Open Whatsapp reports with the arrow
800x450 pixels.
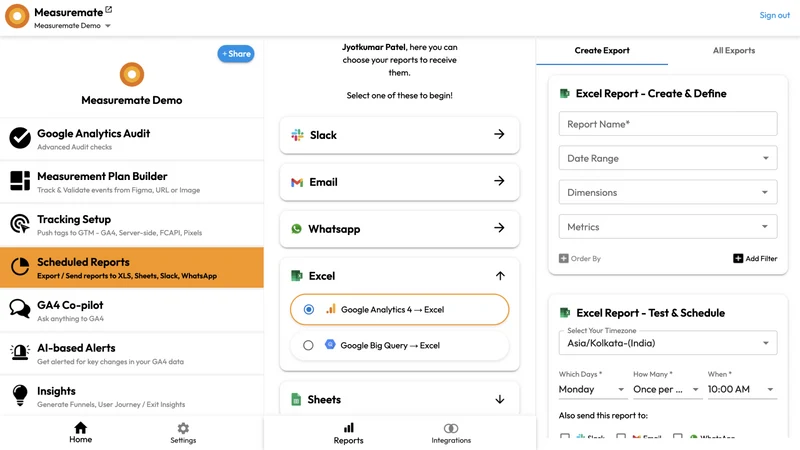pyautogui.click(x=499, y=228)
